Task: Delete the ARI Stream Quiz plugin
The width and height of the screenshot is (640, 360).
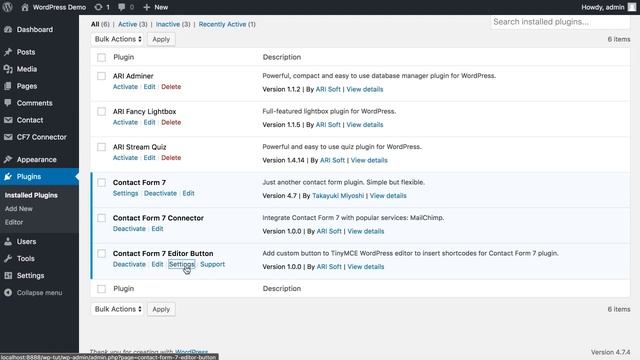Action: click(171, 158)
